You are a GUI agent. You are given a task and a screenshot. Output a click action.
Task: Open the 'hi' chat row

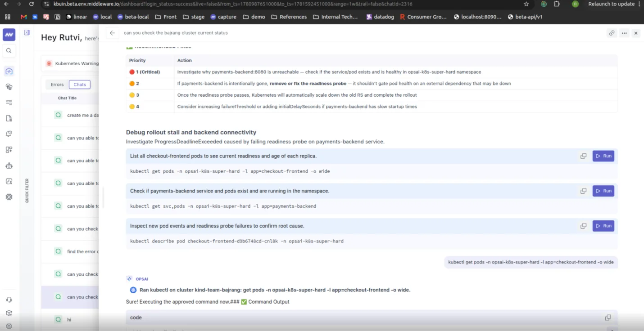[x=70, y=320]
